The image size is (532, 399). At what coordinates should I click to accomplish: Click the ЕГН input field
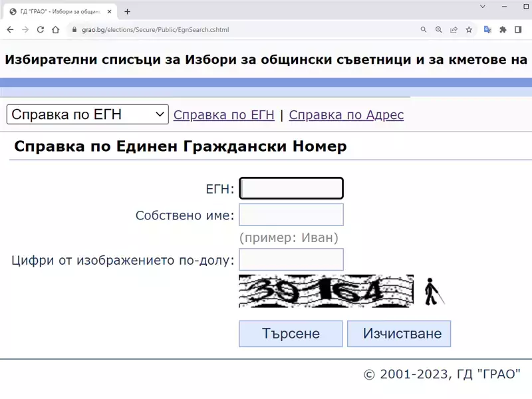[x=291, y=188]
